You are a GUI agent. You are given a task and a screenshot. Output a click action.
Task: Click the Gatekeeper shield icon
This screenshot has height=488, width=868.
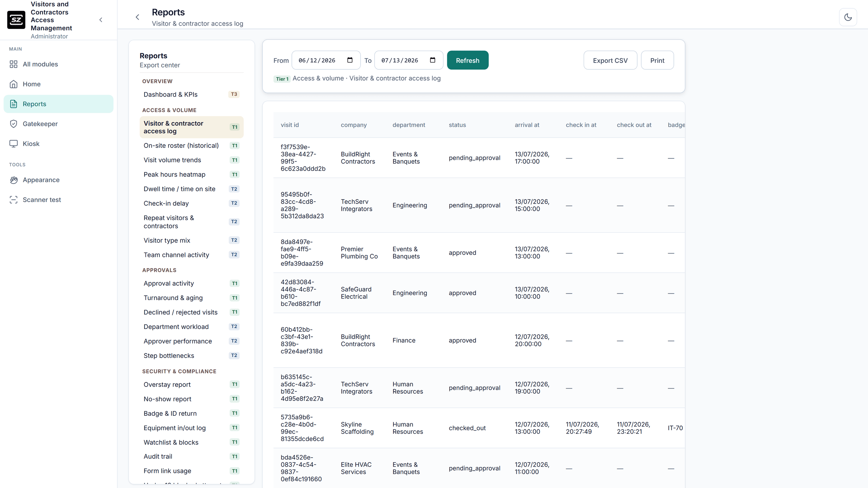coord(14,124)
